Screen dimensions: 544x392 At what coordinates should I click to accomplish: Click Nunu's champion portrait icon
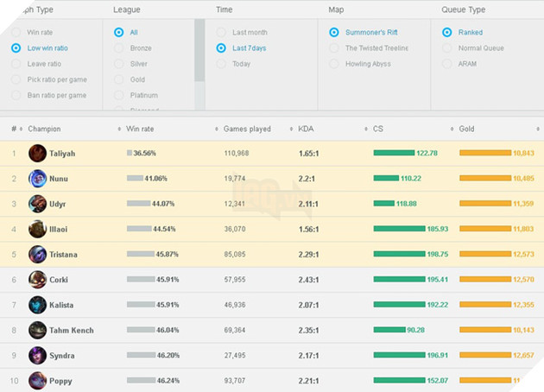[x=37, y=179]
